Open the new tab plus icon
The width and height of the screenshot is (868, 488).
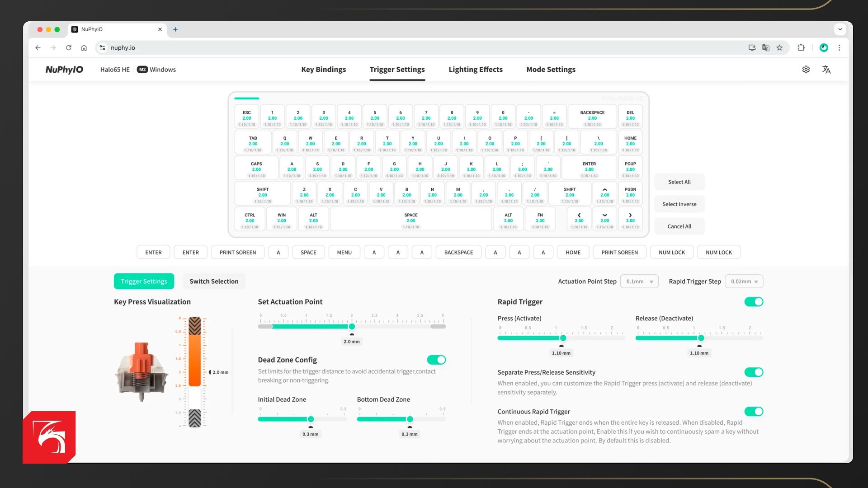[175, 29]
